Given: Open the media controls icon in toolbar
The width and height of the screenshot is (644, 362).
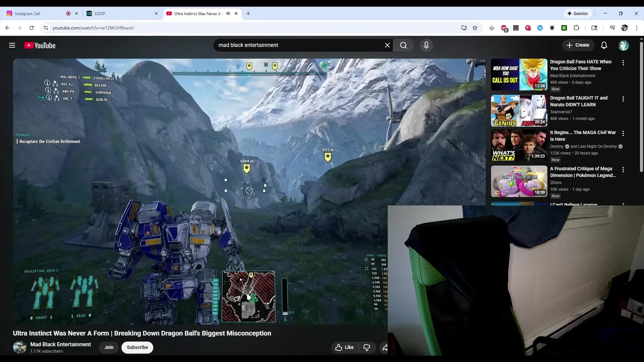Looking at the screenshot, I should click(x=612, y=28).
